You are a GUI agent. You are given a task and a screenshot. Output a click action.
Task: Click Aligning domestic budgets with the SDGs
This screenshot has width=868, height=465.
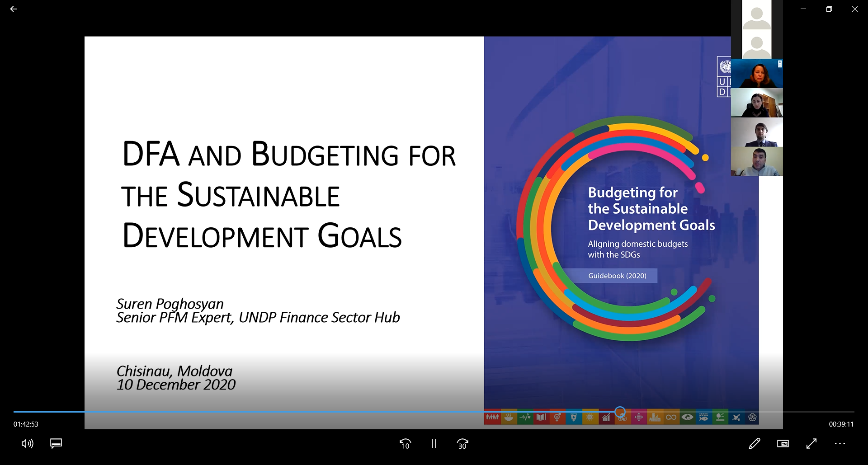637,249
